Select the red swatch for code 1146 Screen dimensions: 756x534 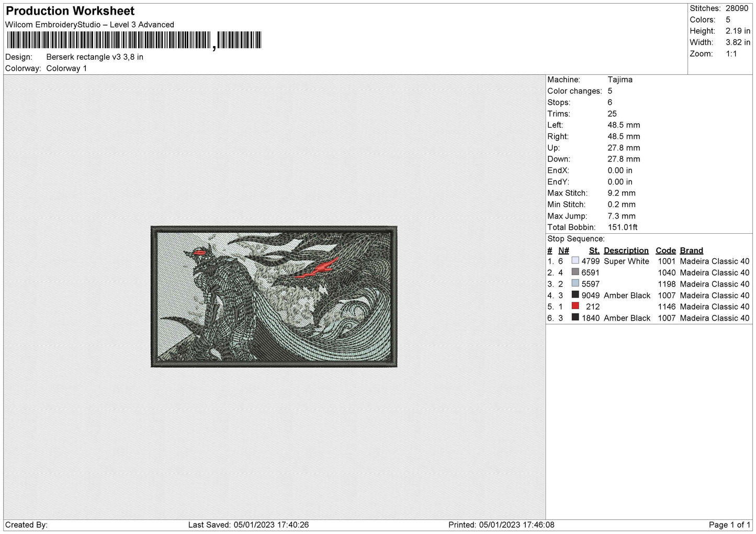pos(576,306)
